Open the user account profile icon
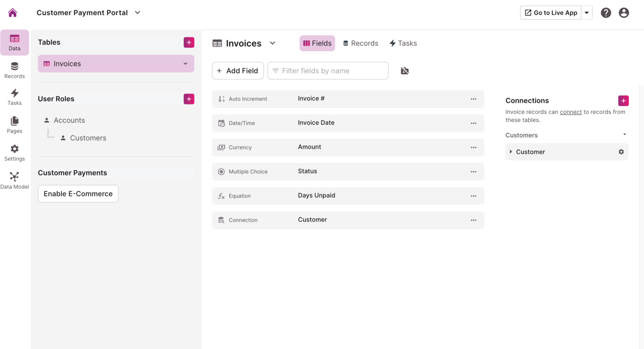 (624, 13)
